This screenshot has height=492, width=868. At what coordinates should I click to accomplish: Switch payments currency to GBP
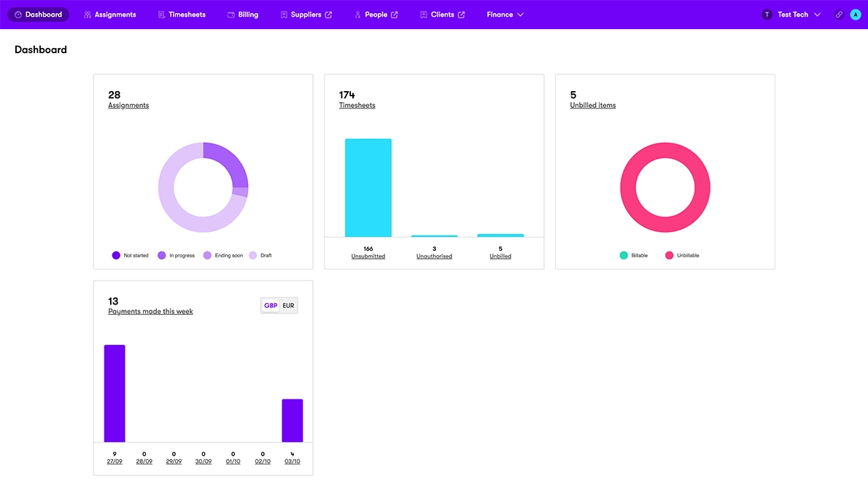(x=271, y=305)
